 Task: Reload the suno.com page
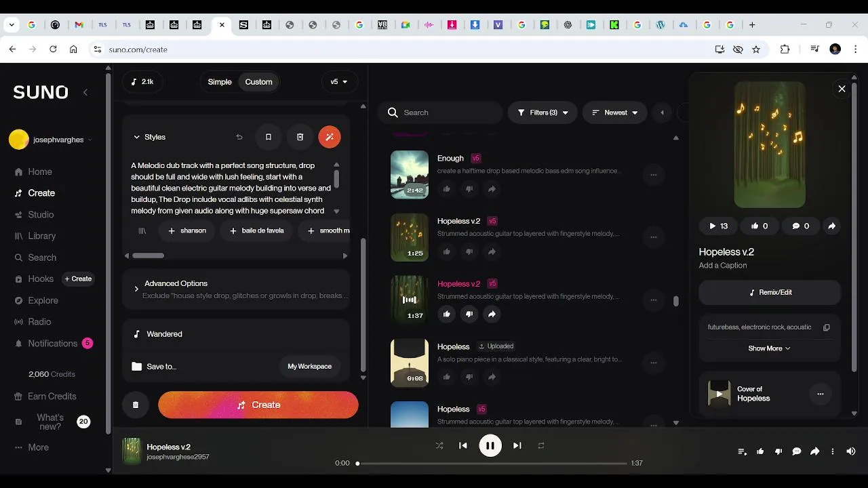(53, 49)
